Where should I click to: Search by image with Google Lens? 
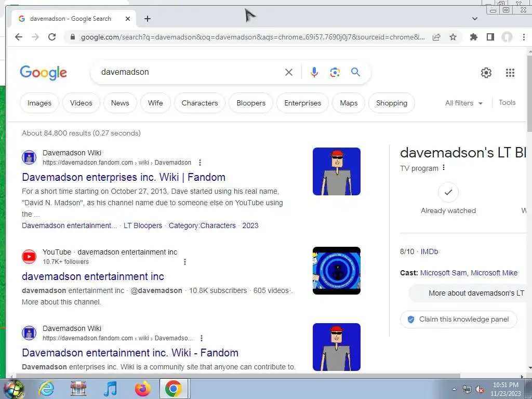[x=335, y=72]
